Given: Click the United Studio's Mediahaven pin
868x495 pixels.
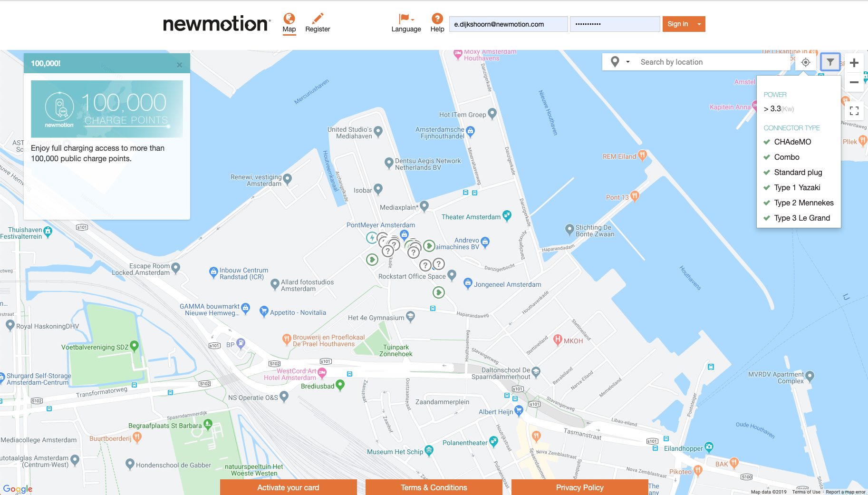Looking at the screenshot, I should pyautogui.click(x=378, y=132).
